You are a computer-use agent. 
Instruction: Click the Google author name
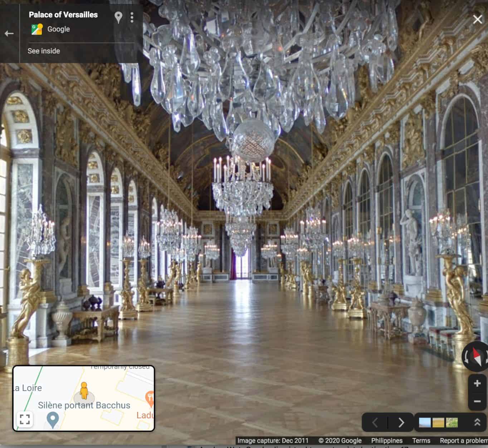click(59, 29)
